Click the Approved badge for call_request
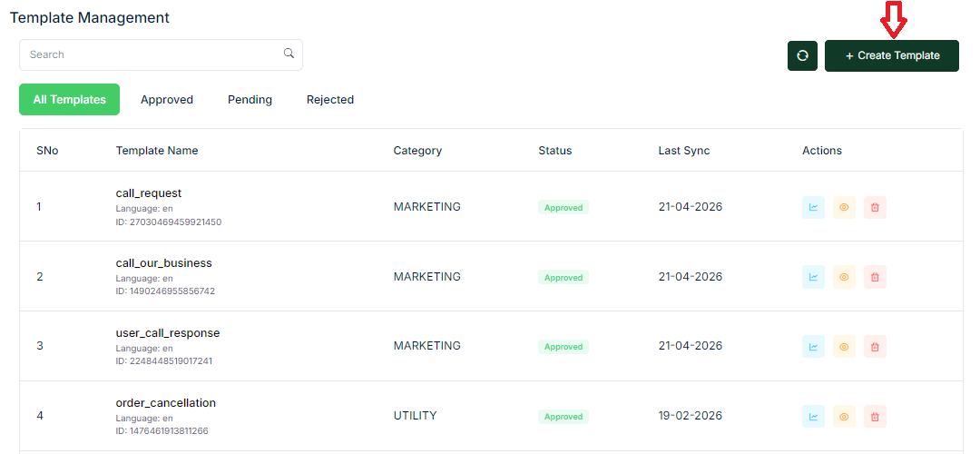980x454 pixels. pyautogui.click(x=563, y=208)
